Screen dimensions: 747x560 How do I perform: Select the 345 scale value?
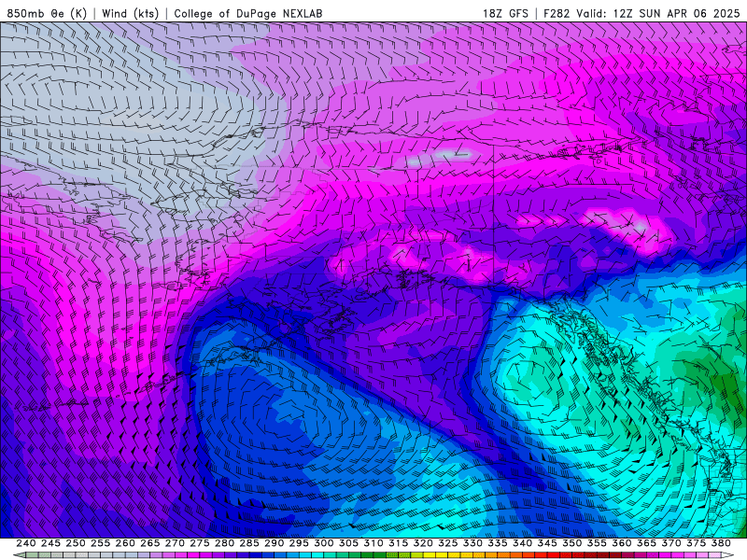point(547,543)
